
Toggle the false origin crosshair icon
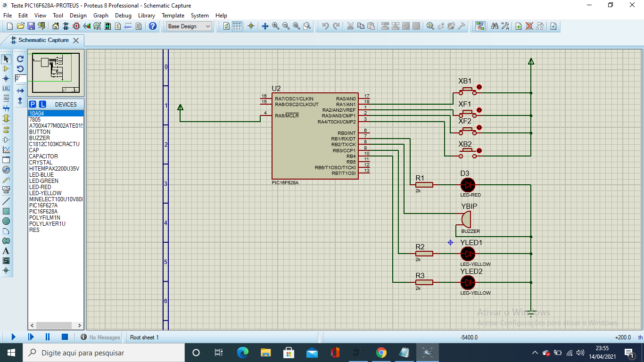click(x=251, y=26)
